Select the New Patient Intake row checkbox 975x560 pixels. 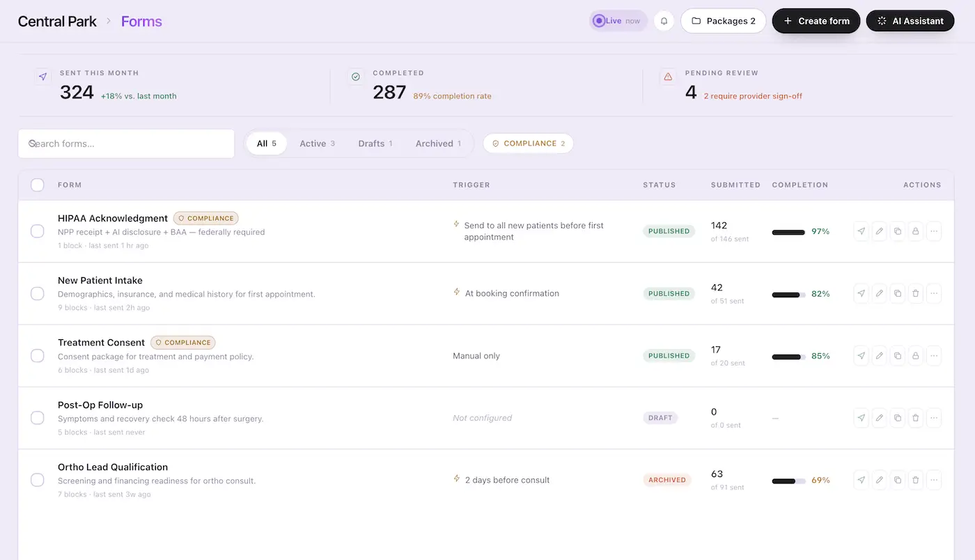38,293
